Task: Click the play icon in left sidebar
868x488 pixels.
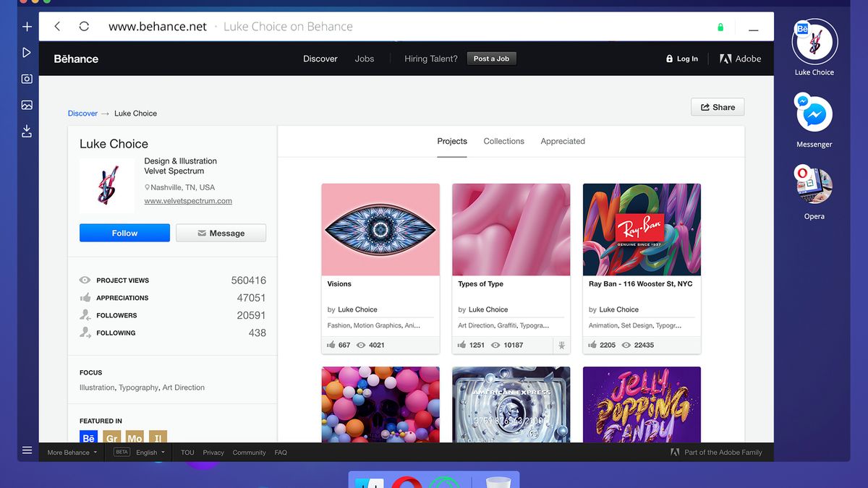Action: pos(27,53)
